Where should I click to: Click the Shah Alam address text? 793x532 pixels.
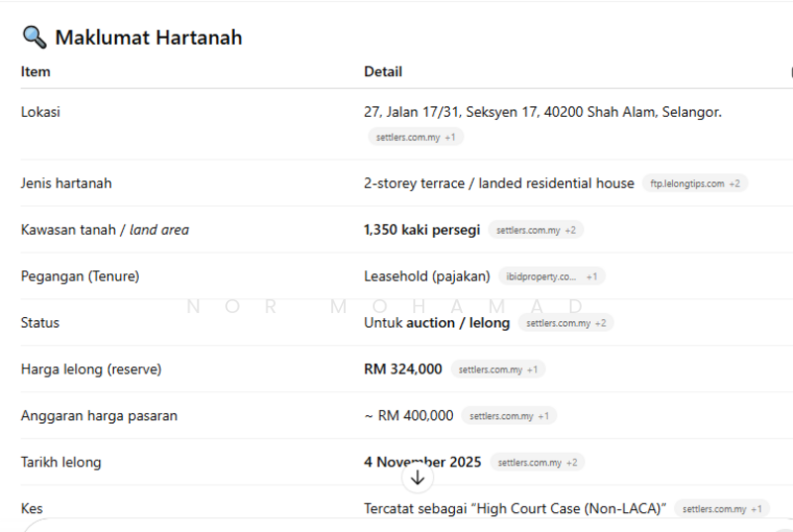(542, 112)
